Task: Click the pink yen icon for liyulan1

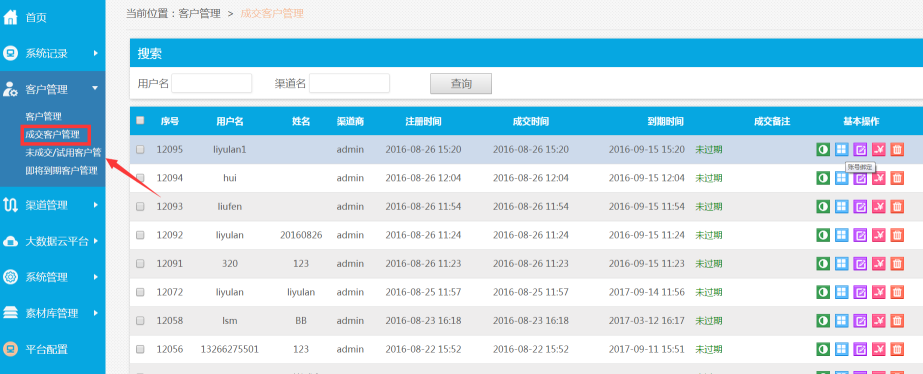Action: (x=878, y=150)
